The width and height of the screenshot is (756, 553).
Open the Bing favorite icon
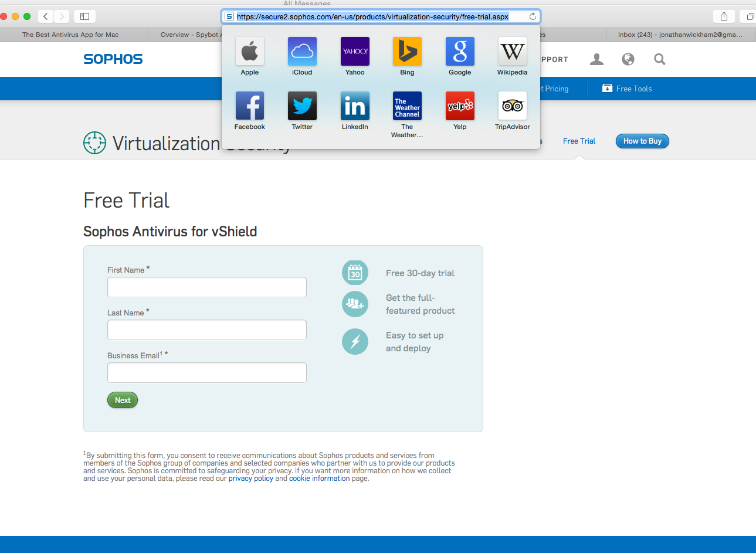click(x=407, y=51)
